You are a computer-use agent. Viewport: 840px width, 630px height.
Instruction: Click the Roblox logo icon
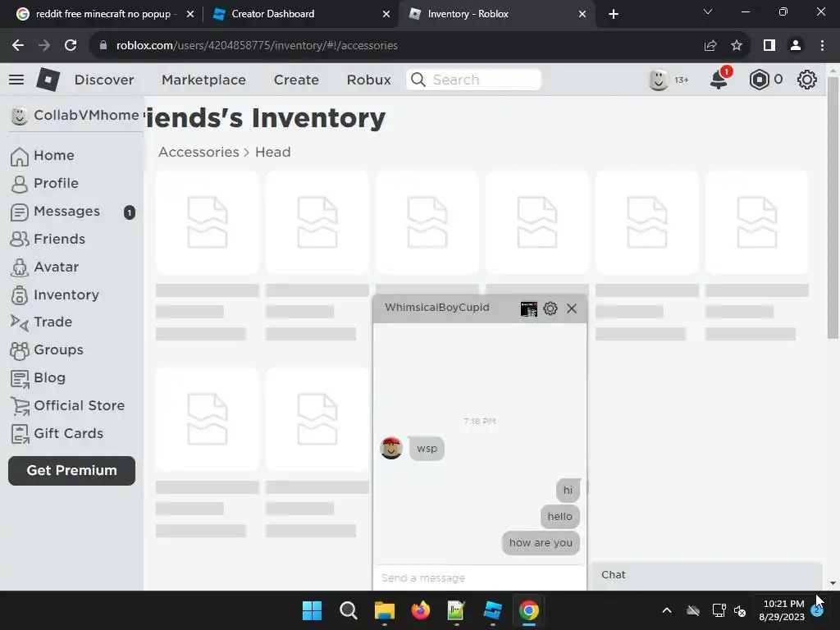[x=48, y=80]
